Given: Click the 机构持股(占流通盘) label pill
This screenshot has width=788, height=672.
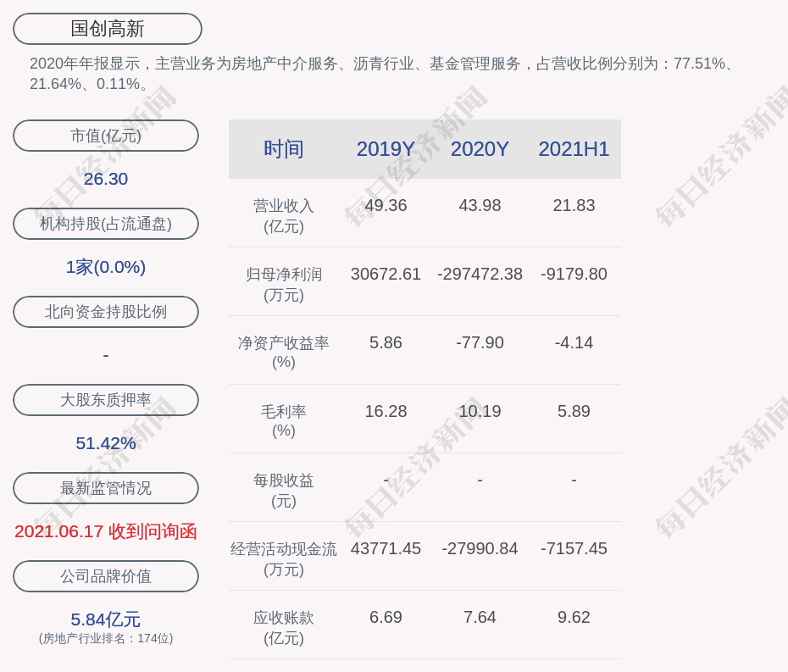Looking at the screenshot, I should [106, 224].
